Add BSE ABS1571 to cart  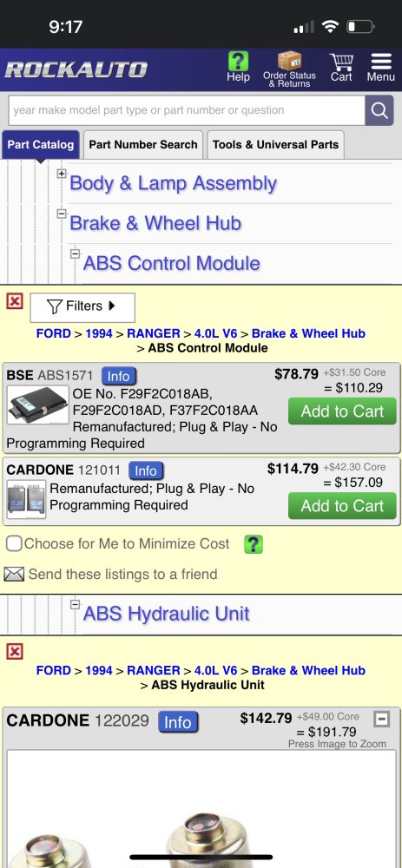(x=342, y=411)
